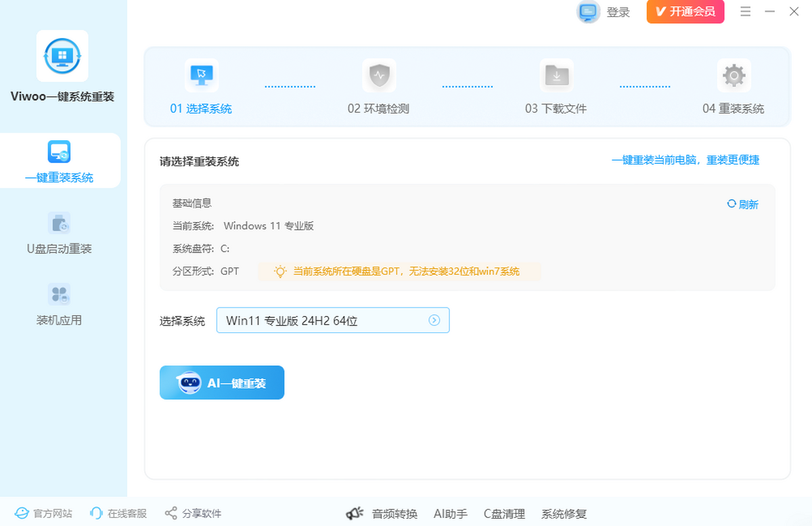The image size is (812, 526).
Task: Click the 系统盘符: C: text
Action: [201, 248]
